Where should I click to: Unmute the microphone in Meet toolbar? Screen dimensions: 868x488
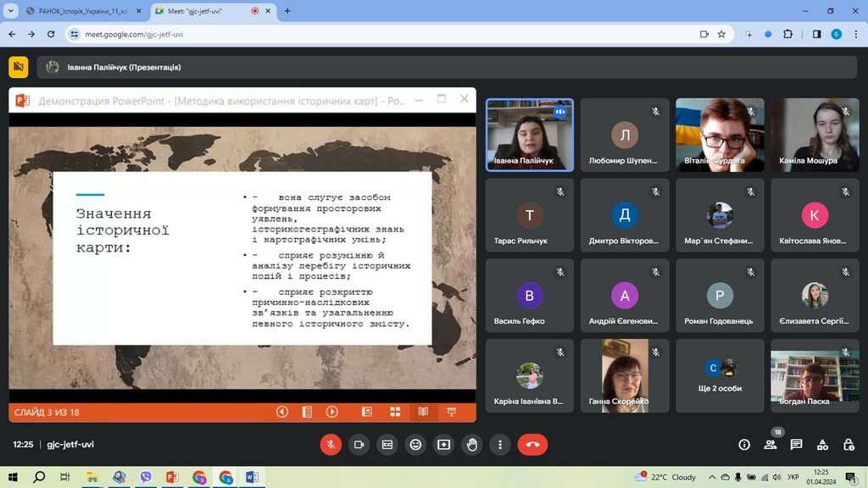[x=331, y=444]
